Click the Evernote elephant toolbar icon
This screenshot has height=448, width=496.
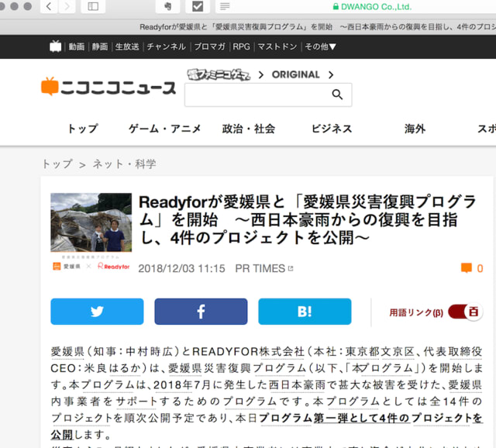point(168,6)
